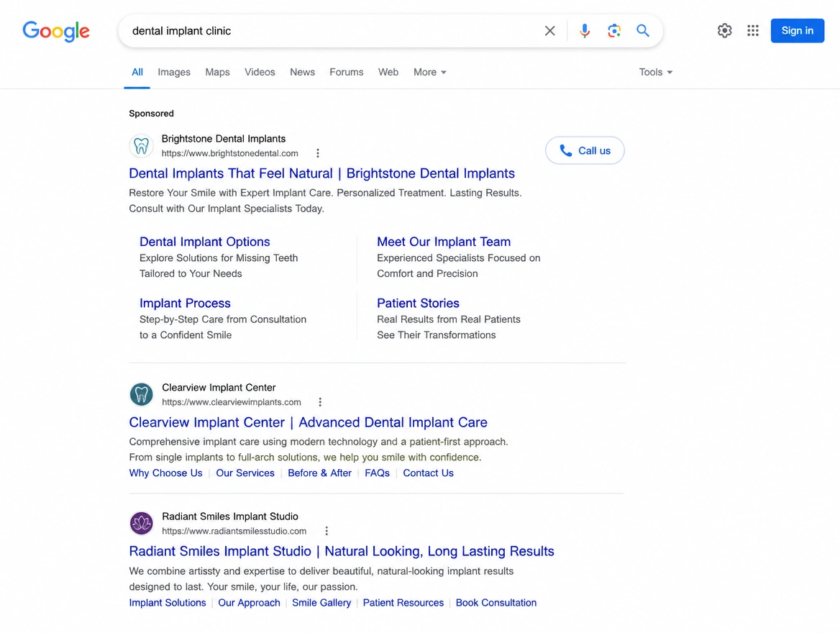Viewport: 840px width, 633px height.
Task: Switch to the Maps tab
Action: (217, 72)
